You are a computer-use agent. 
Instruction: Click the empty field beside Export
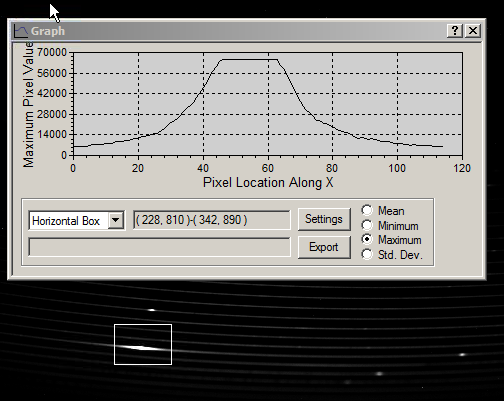159,247
